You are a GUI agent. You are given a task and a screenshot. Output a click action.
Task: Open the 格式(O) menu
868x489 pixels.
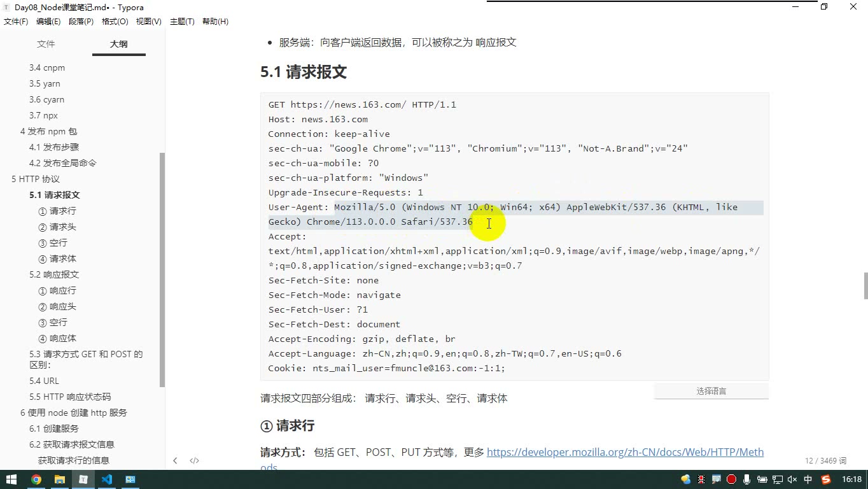115,22
